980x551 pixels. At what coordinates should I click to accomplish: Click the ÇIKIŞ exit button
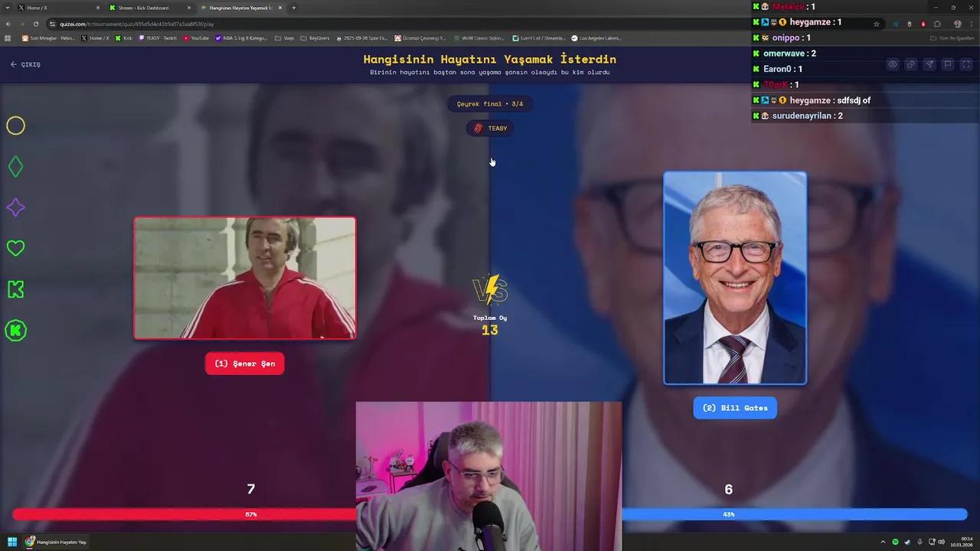pos(25,64)
